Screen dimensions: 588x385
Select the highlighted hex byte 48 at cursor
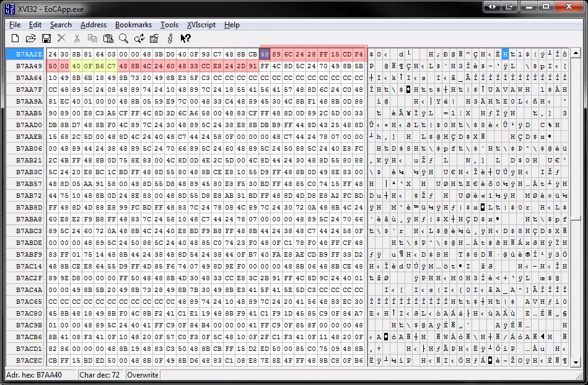click(265, 54)
